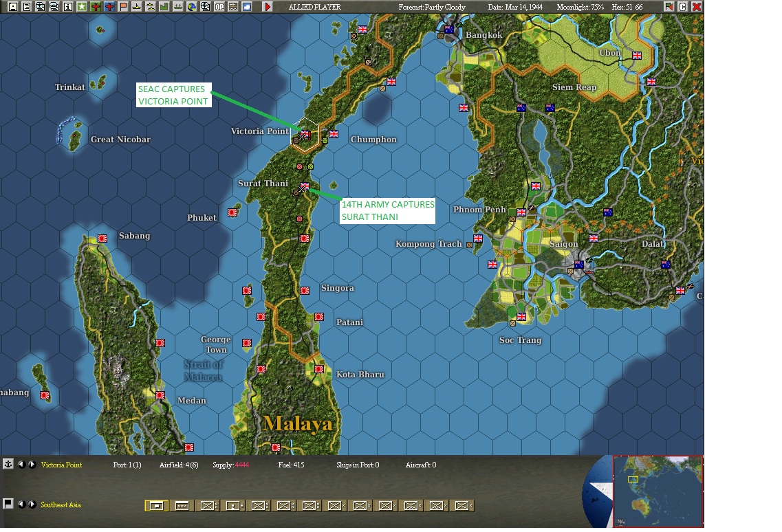The height and width of the screenshot is (532, 782).
Task: Click the Saigon base flag marker
Action: [579, 264]
